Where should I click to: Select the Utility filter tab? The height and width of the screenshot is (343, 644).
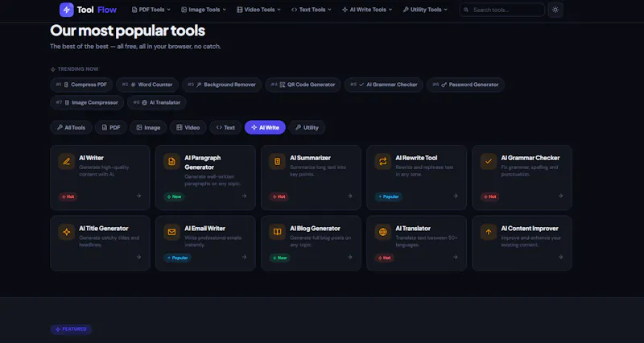pyautogui.click(x=307, y=127)
